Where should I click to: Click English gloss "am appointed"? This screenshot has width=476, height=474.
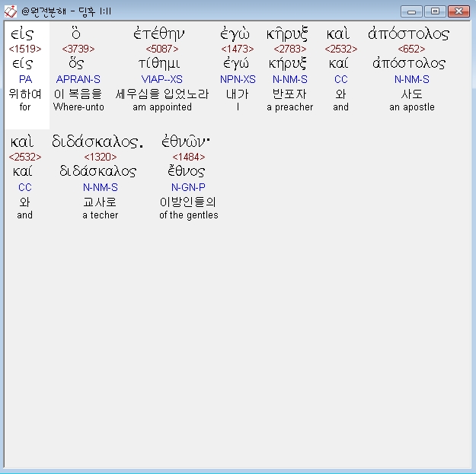[x=162, y=107]
